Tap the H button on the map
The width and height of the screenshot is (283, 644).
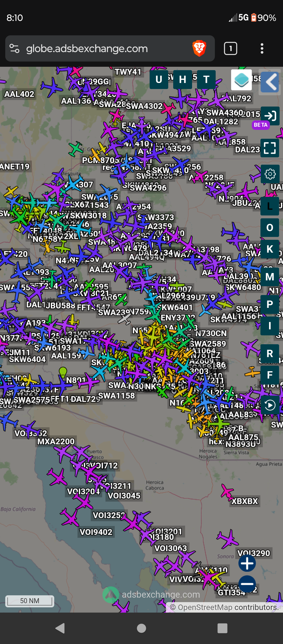[183, 79]
